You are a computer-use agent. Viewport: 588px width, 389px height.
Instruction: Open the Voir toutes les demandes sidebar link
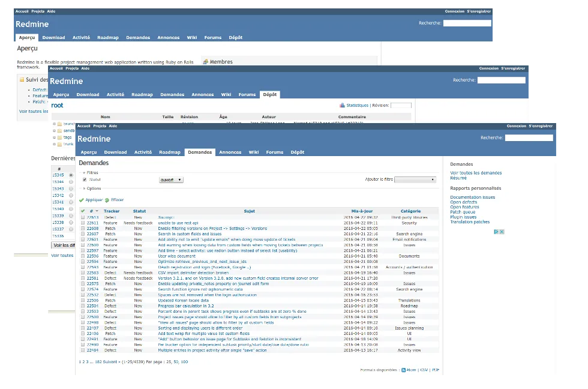(x=476, y=173)
